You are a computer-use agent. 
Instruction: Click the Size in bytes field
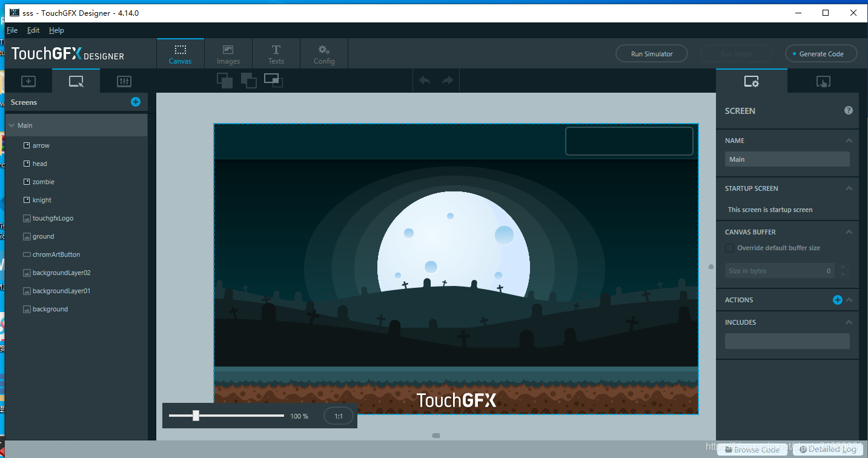pyautogui.click(x=780, y=271)
